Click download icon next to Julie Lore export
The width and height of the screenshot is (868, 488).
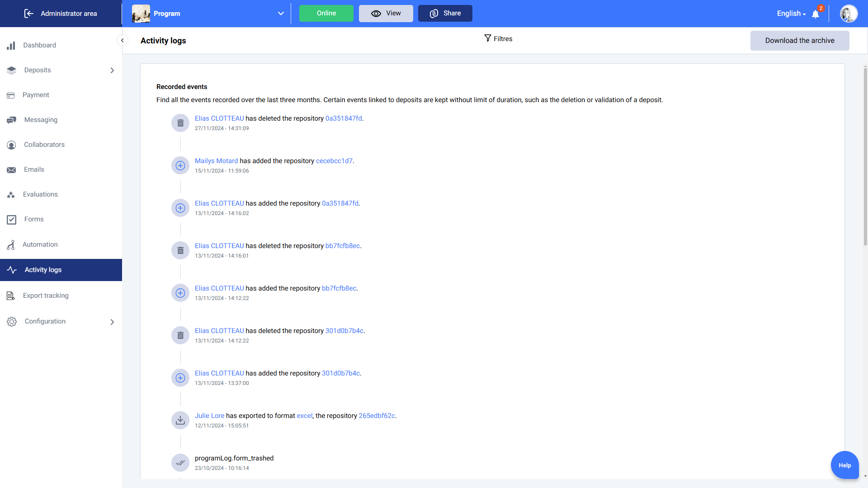[180, 420]
